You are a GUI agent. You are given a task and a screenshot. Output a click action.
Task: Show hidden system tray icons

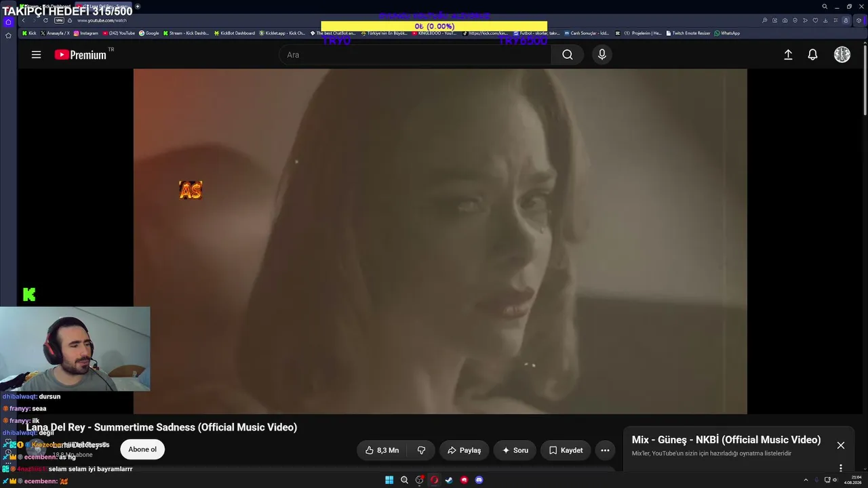pyautogui.click(x=806, y=480)
